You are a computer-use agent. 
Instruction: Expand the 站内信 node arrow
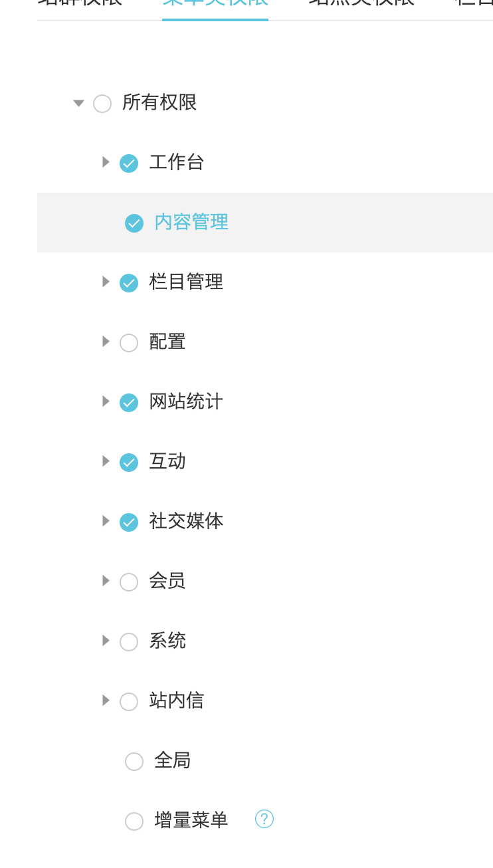[x=105, y=701]
